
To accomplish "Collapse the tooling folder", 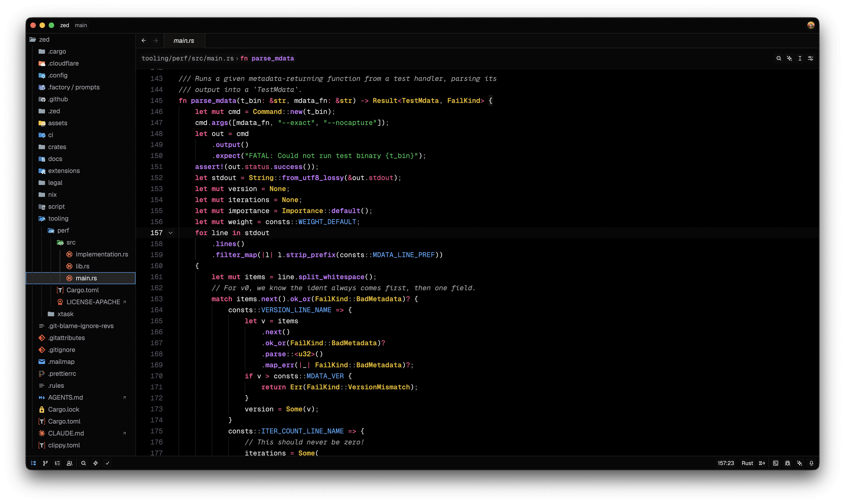I will [x=81, y=218].
